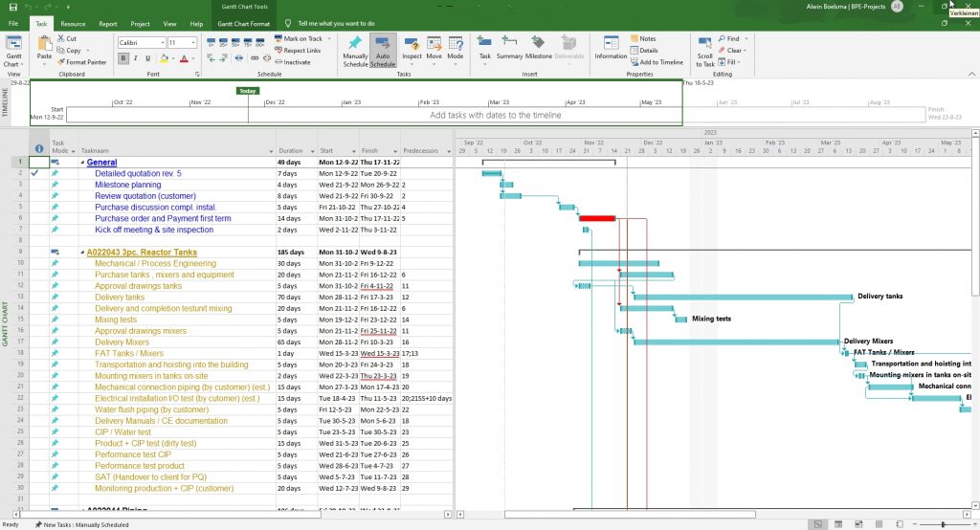Mark task 100% complete
The height and width of the screenshot is (530, 980).
[x=260, y=43]
